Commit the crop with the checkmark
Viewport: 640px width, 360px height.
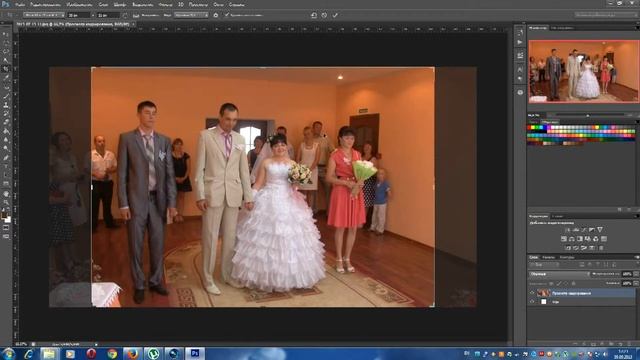pyautogui.click(x=335, y=15)
